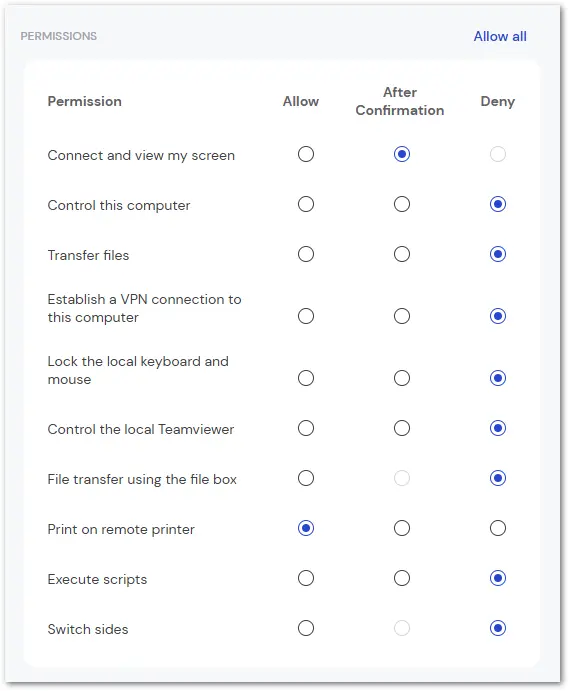Choose After Confirmation for Transfer files
This screenshot has height=691, width=569.
point(402,254)
